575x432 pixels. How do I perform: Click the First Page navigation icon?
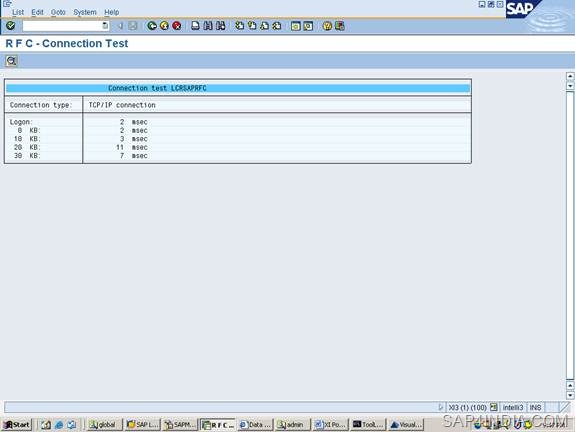[x=239, y=26]
